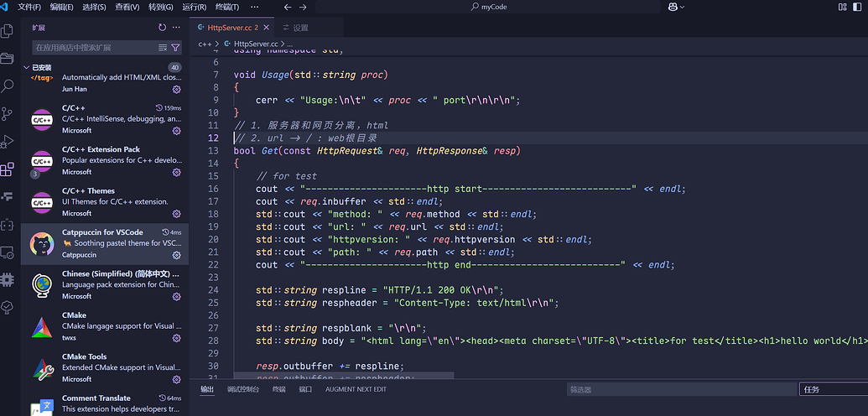Expand breadcrumb ellipsis after HttpServer.cc
Viewport: 868px width, 416px height.
289,44
